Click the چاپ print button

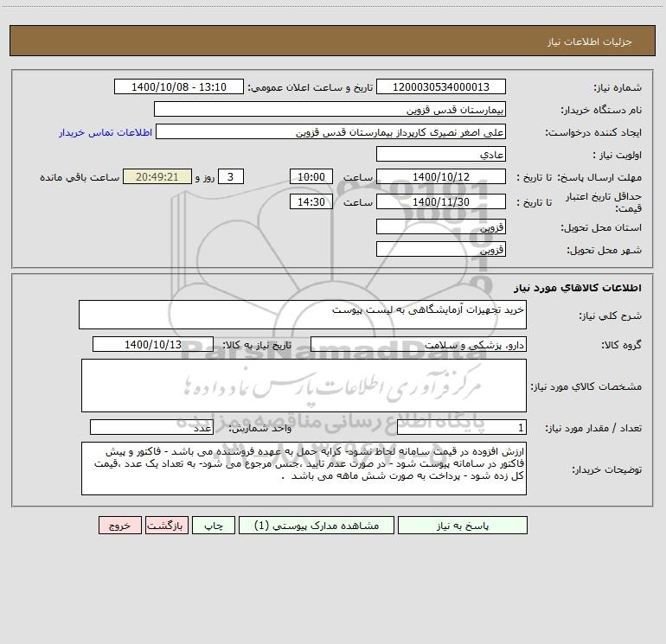point(214,525)
